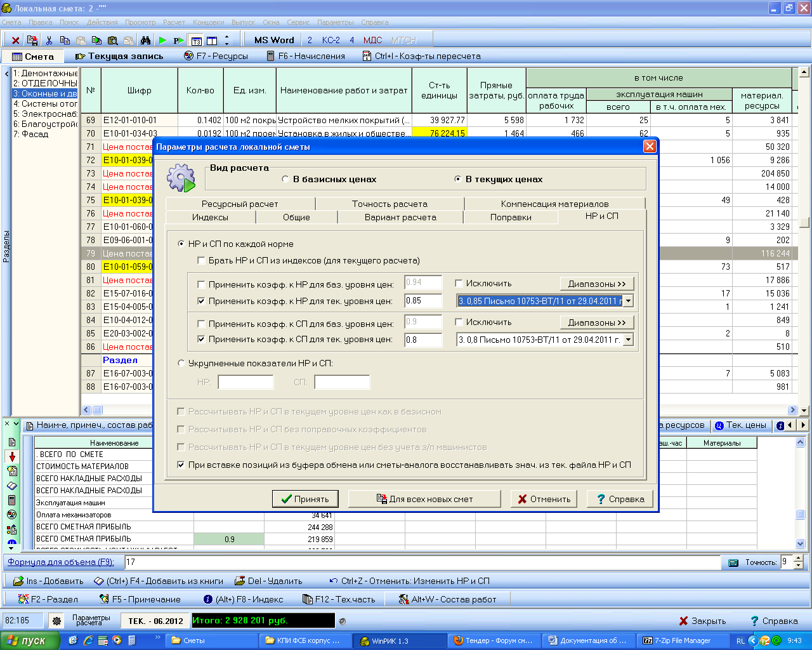Enable 'Брать НР и СП из индексов' checkbox

[201, 260]
